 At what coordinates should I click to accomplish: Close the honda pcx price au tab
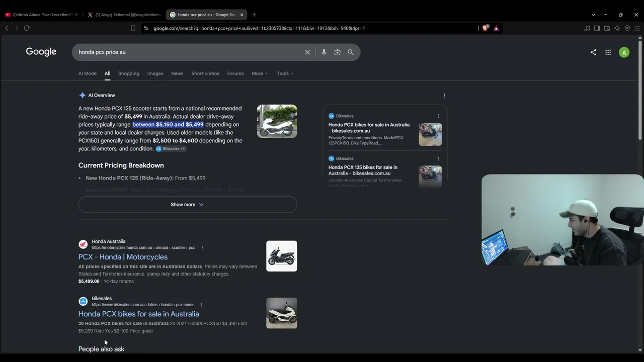242,15
